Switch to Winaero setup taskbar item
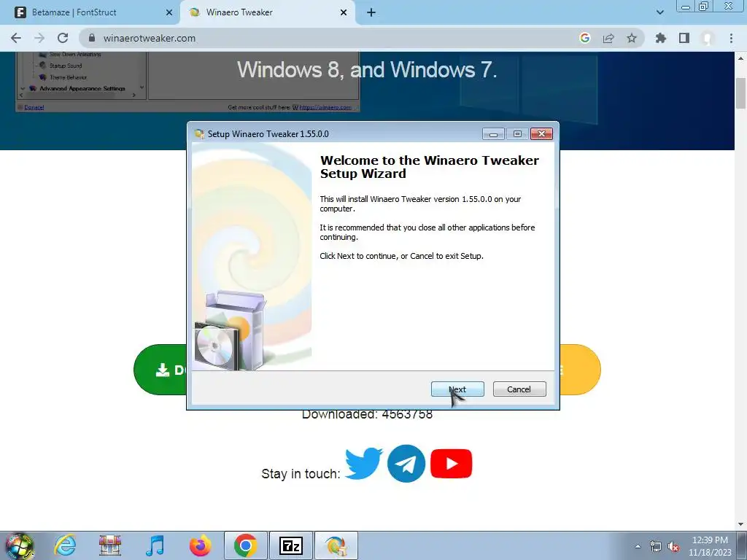 (x=336, y=545)
